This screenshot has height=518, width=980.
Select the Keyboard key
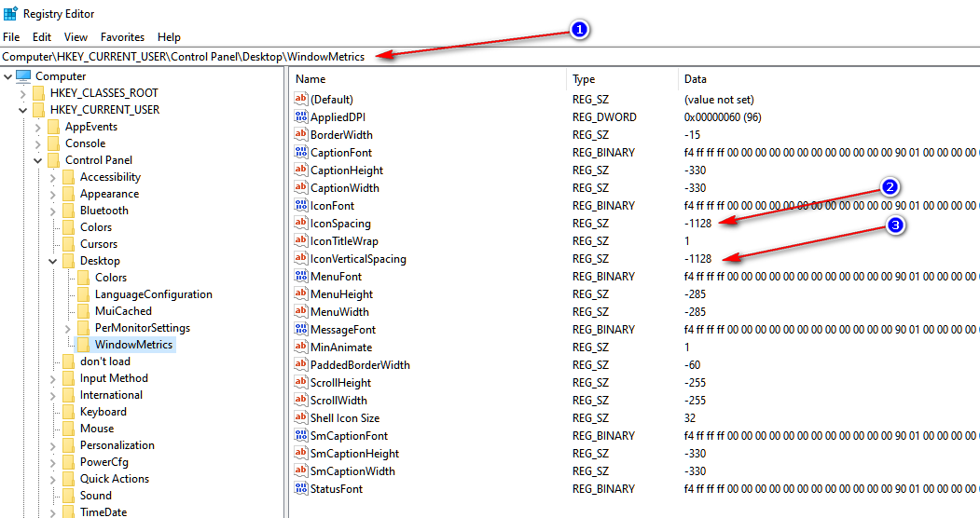(104, 411)
